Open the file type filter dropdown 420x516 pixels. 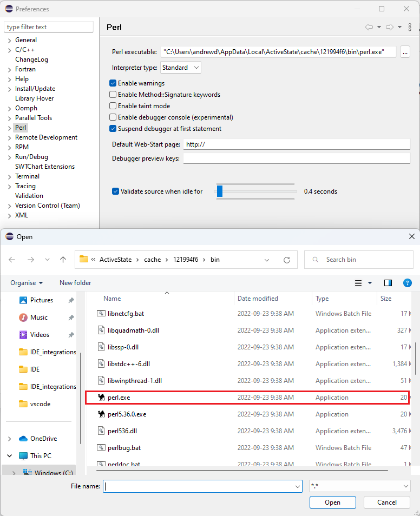click(359, 486)
